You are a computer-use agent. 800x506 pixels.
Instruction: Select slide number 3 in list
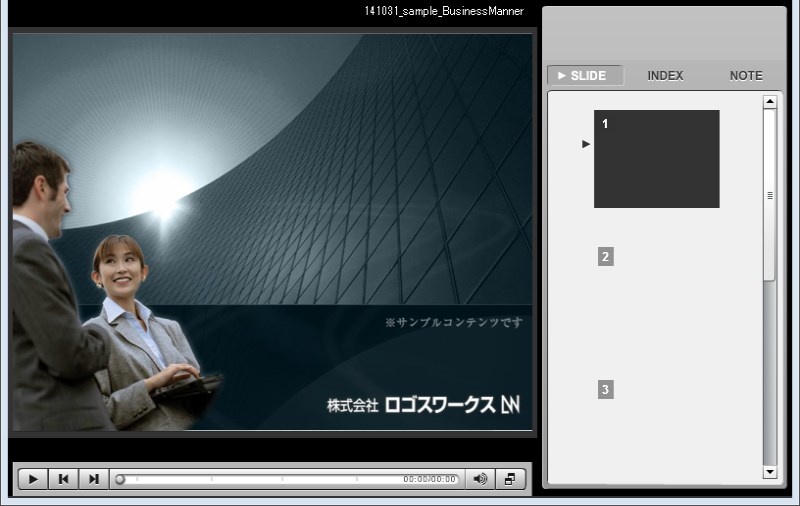click(x=605, y=389)
